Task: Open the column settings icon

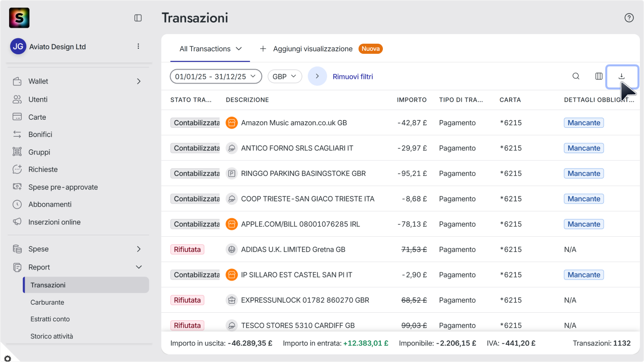Action: [599, 76]
